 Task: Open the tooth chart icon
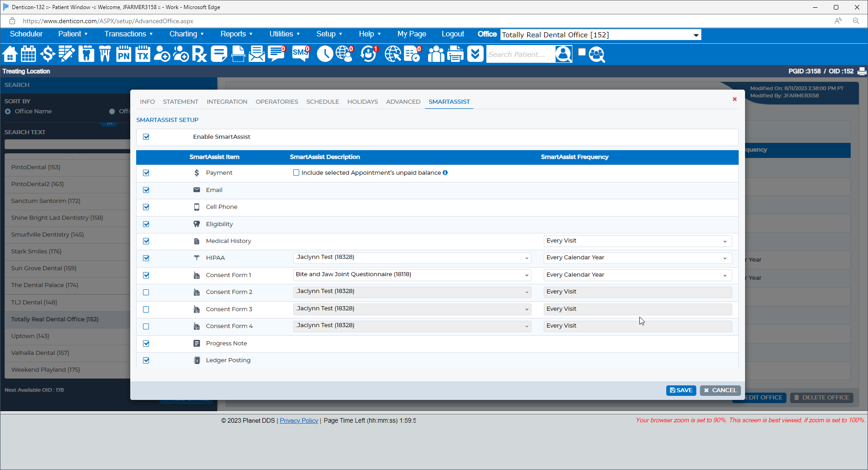(x=86, y=54)
